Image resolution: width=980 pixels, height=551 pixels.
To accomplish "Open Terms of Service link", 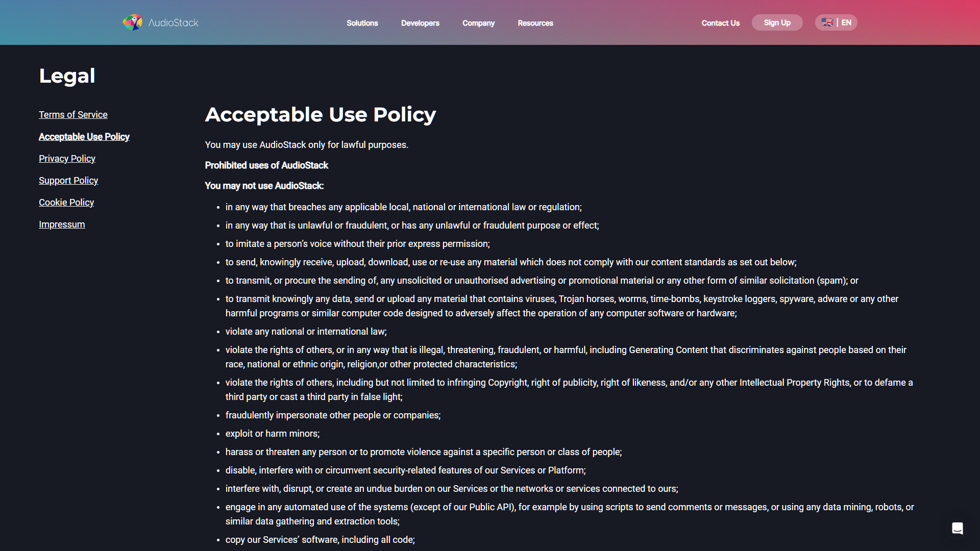I will [73, 115].
